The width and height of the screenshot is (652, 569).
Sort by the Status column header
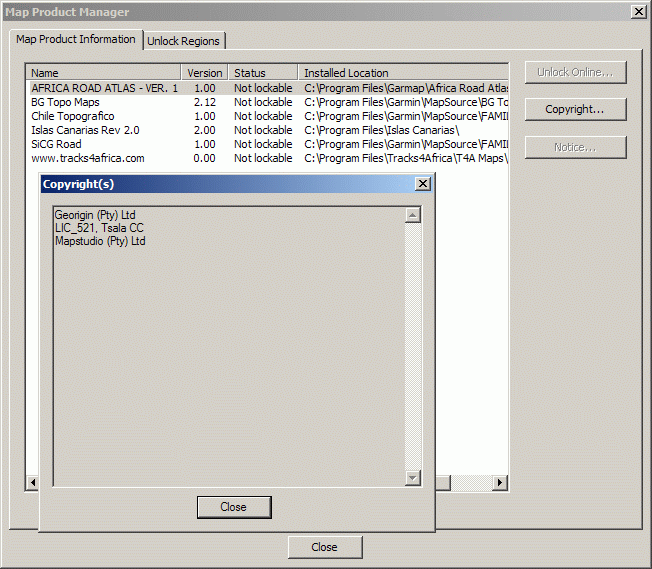pyautogui.click(x=263, y=73)
